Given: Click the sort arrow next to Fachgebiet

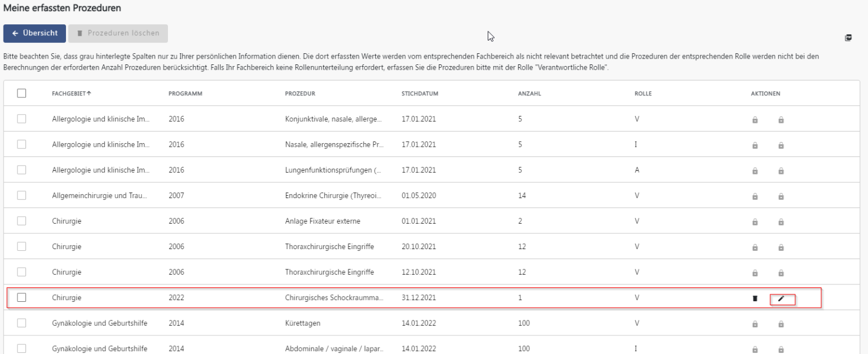Looking at the screenshot, I should [89, 94].
